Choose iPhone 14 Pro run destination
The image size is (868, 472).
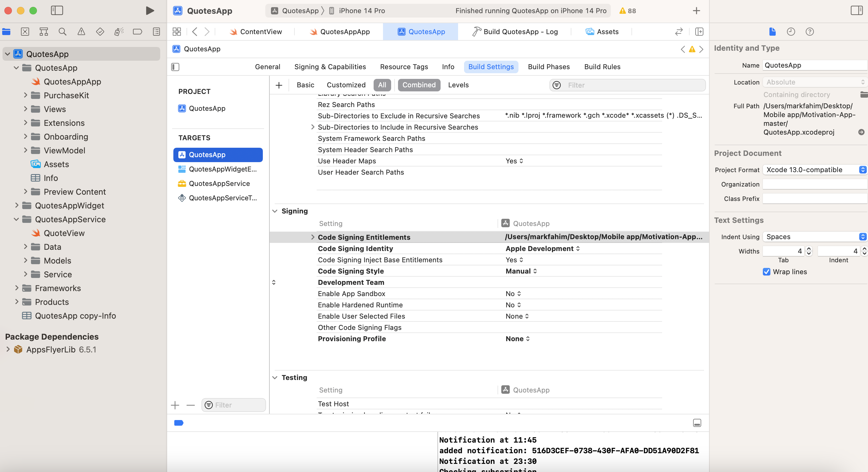(x=357, y=11)
